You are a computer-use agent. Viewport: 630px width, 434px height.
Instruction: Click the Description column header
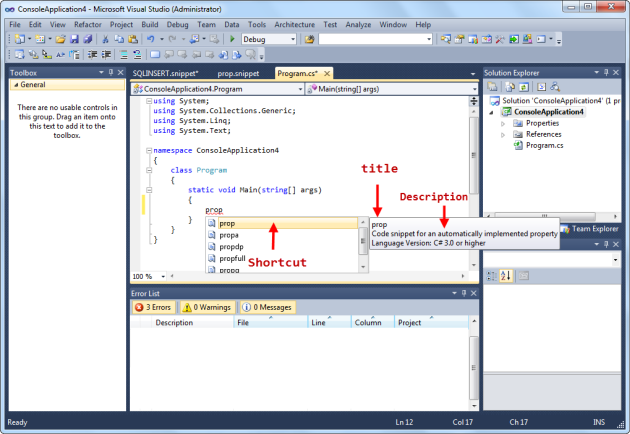[174, 323]
